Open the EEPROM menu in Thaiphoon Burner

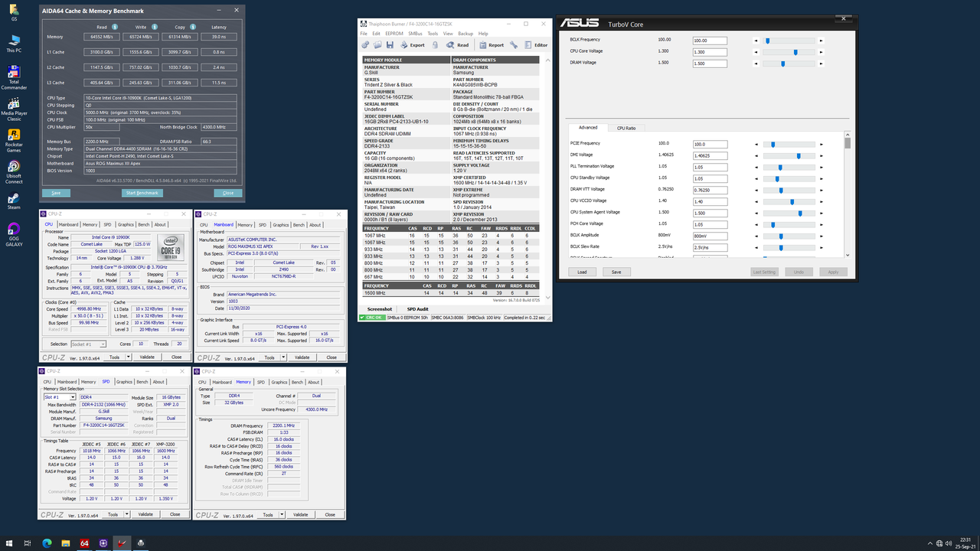point(394,34)
